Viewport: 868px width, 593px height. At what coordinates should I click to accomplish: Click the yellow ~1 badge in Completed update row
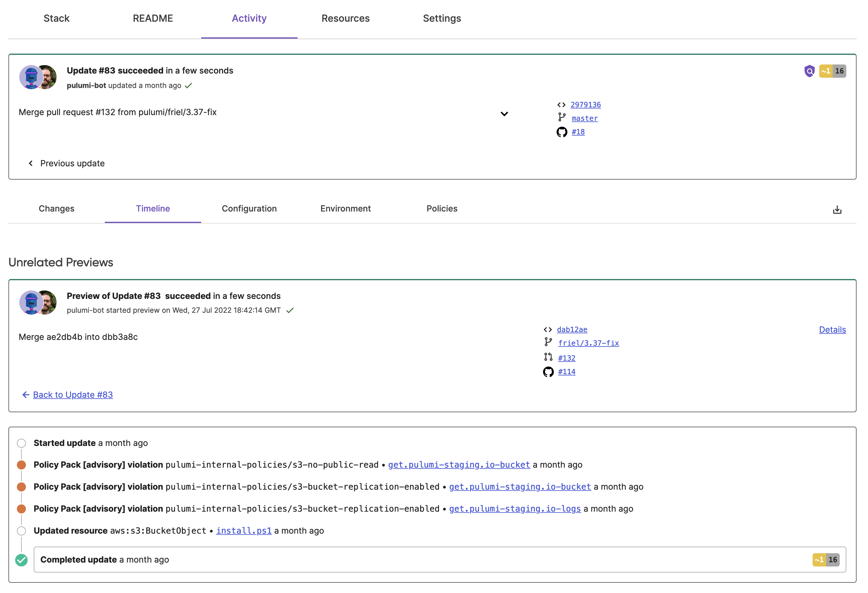(819, 560)
